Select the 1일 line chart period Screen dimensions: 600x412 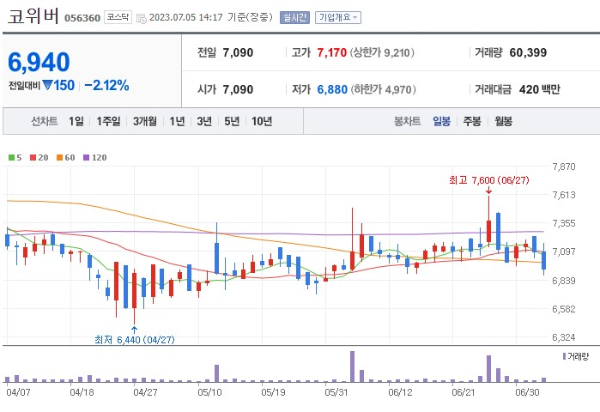pos(76,121)
